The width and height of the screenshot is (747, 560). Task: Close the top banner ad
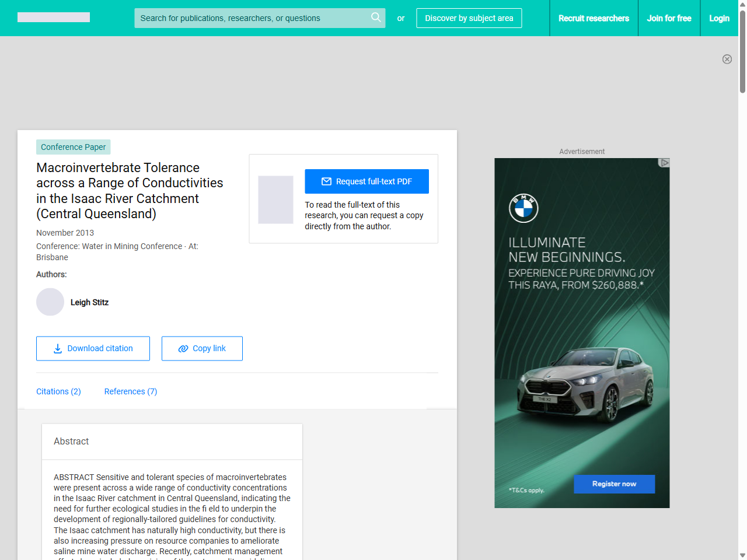[727, 59]
